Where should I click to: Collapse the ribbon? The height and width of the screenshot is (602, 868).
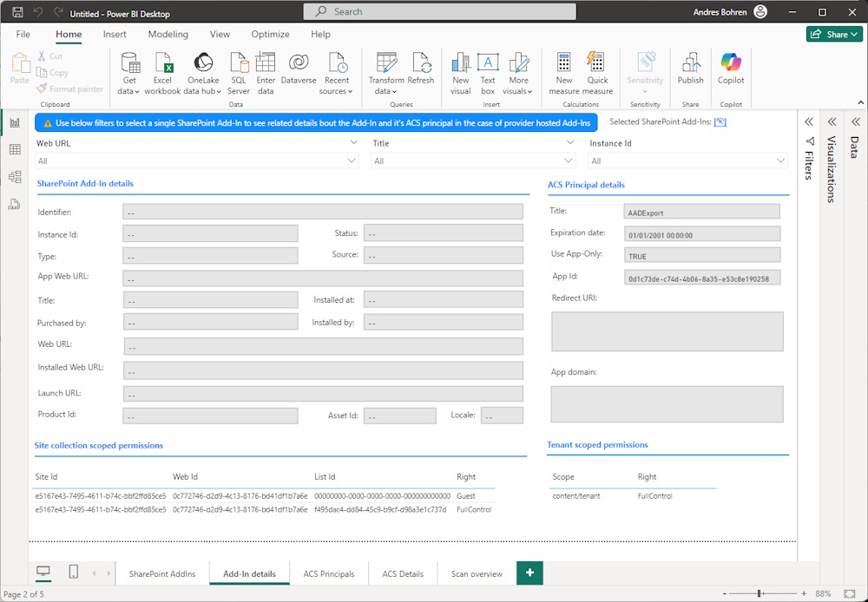click(x=860, y=103)
